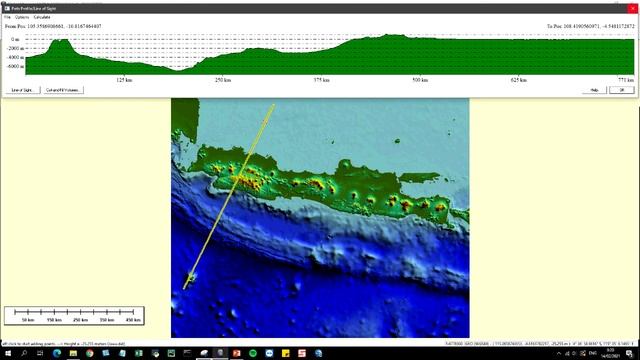640x360 pixels.
Task: Click the 625 km distance axis label
Action: (518, 80)
